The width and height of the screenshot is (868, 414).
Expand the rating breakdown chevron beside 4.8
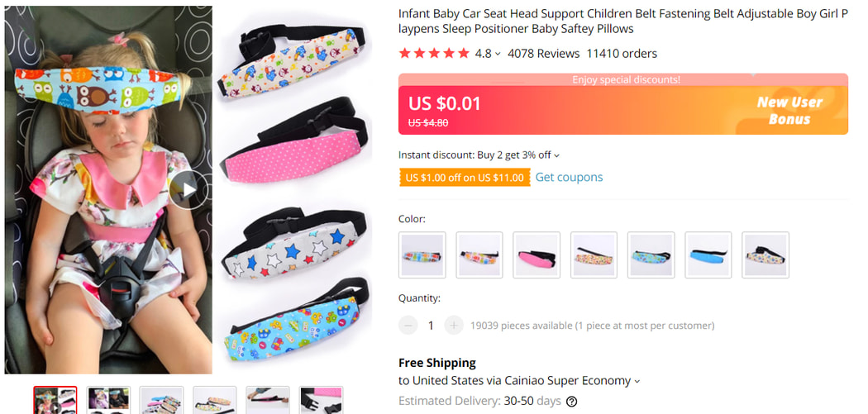pos(498,55)
